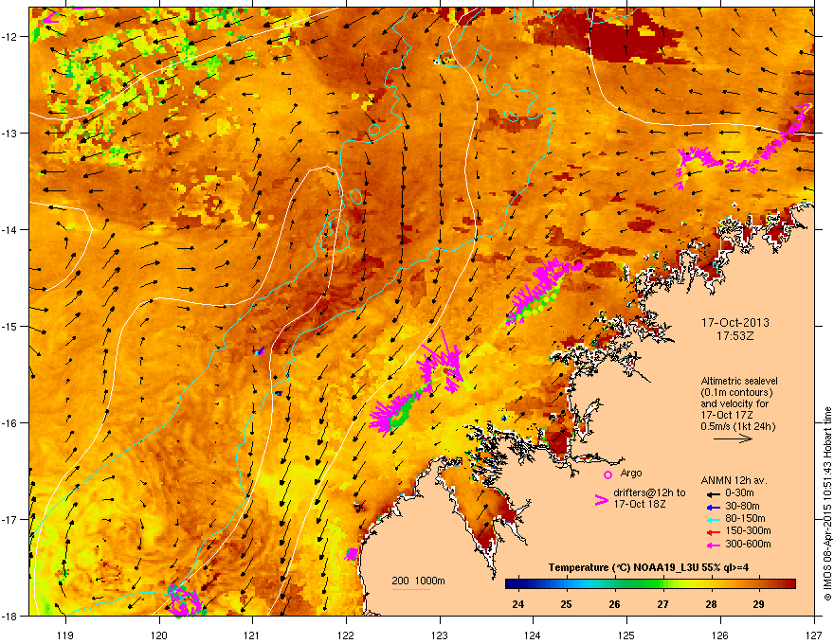Click the latitude axis label -17
The image size is (834, 644).
tap(9, 519)
